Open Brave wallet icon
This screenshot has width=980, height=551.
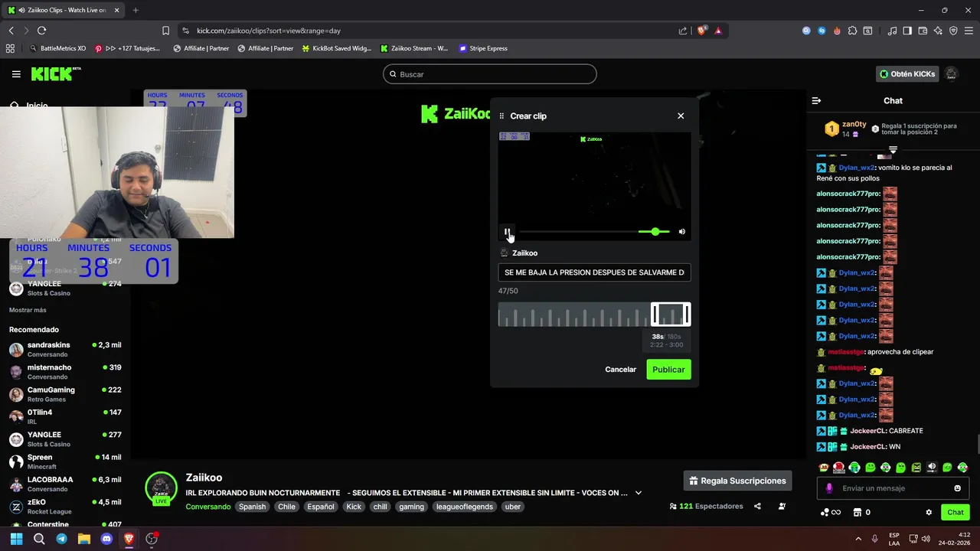click(x=923, y=31)
